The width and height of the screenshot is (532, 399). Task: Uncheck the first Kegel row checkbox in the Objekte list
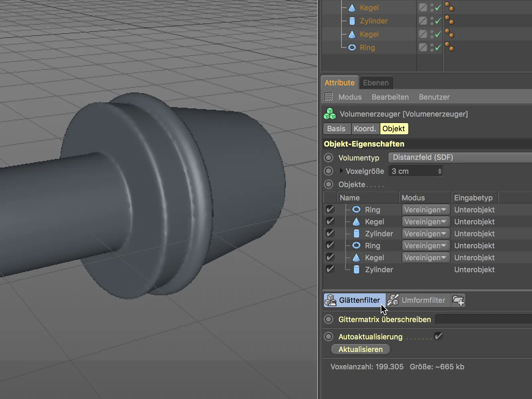click(330, 221)
